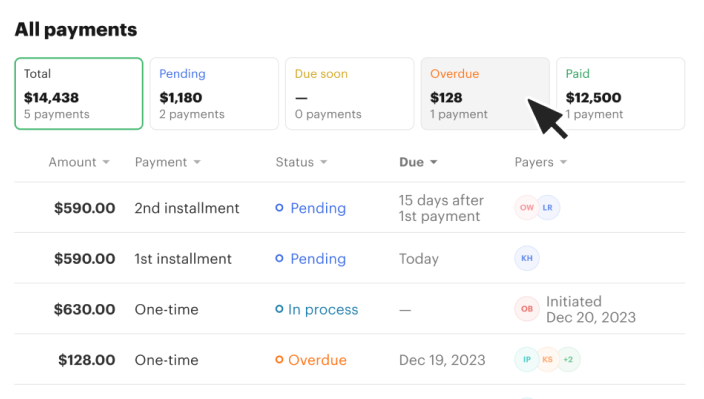Show the Paid $12,500 card
The image size is (704, 399).
click(620, 93)
